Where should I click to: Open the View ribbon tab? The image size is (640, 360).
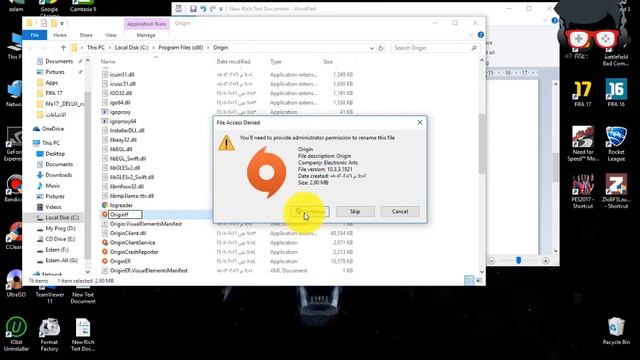click(x=111, y=35)
